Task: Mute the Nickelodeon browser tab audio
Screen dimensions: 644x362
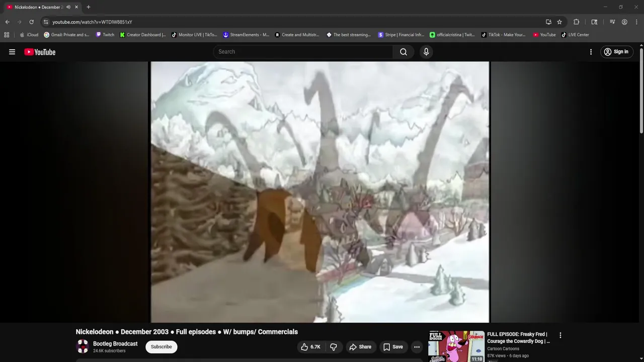Action: coord(68,7)
